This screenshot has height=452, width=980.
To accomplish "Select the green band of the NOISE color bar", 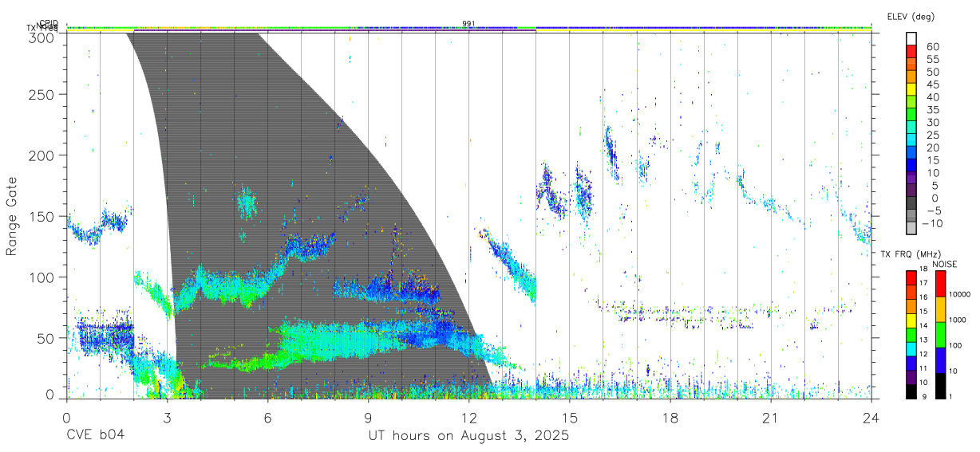I will [x=941, y=335].
